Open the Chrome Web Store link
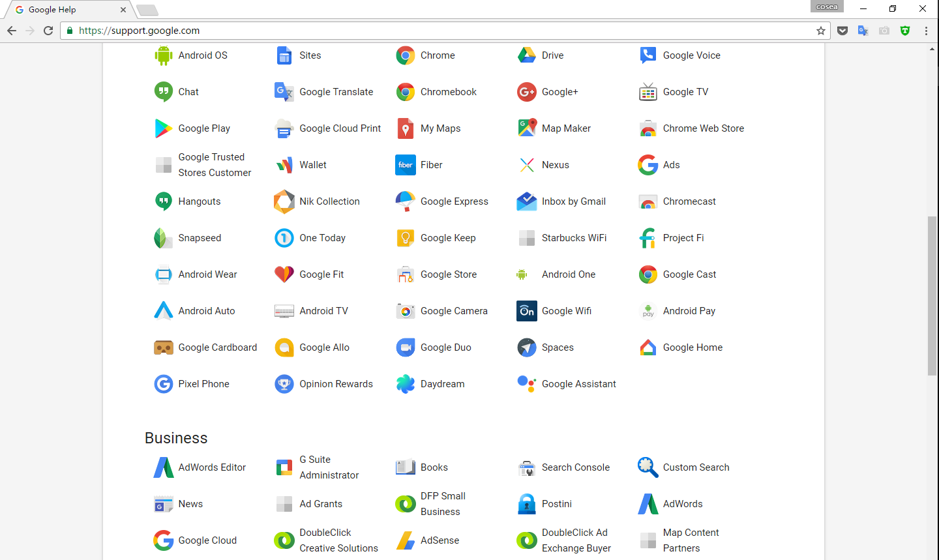Image resolution: width=939 pixels, height=560 pixels. tap(704, 128)
